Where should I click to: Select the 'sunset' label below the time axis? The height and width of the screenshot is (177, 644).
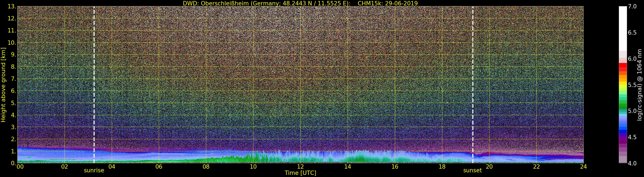[473, 171]
